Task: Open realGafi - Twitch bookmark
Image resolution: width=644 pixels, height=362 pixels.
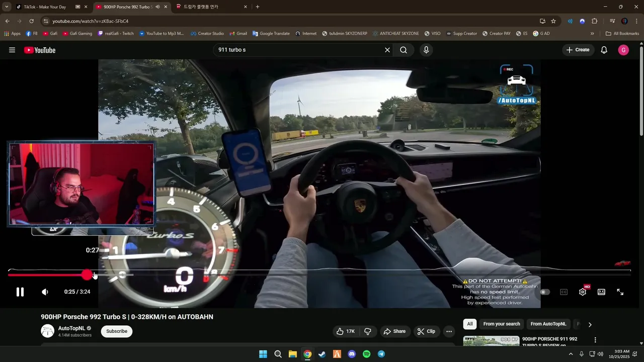Action: (x=116, y=34)
